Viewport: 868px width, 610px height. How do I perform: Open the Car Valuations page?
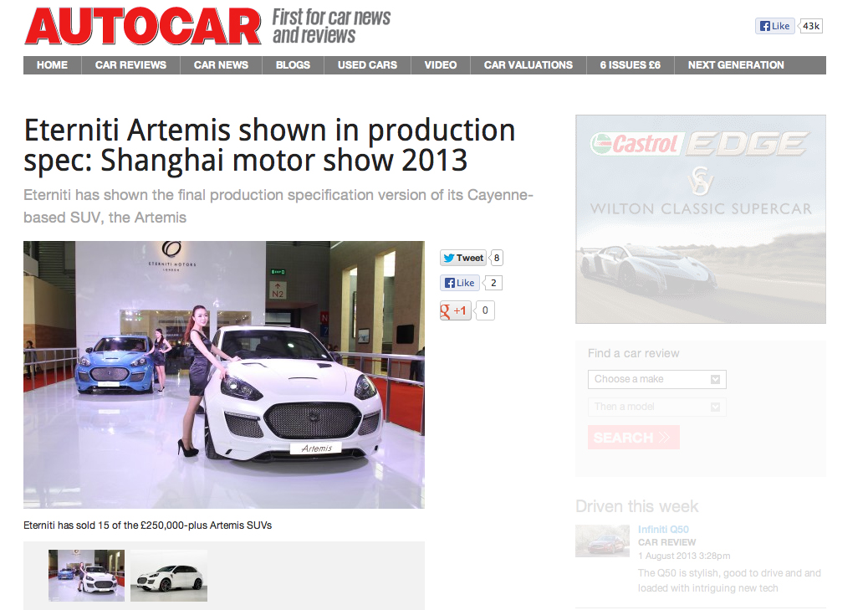pos(528,65)
